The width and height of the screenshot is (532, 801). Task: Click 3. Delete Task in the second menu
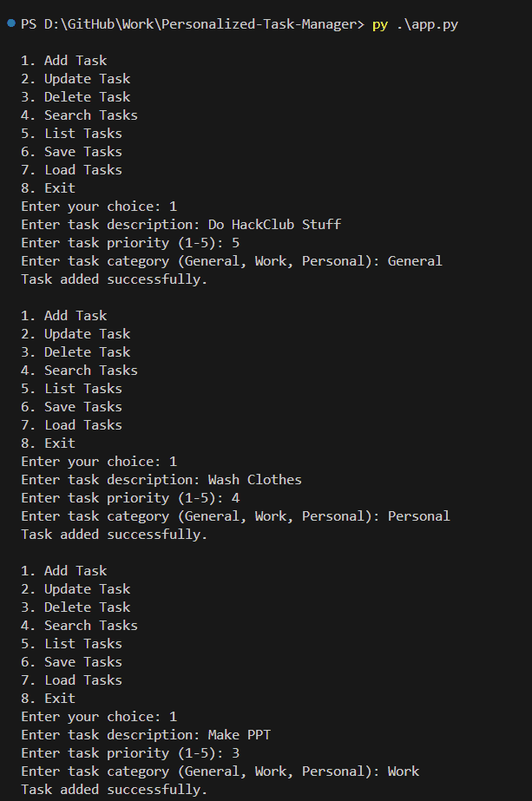coord(76,352)
